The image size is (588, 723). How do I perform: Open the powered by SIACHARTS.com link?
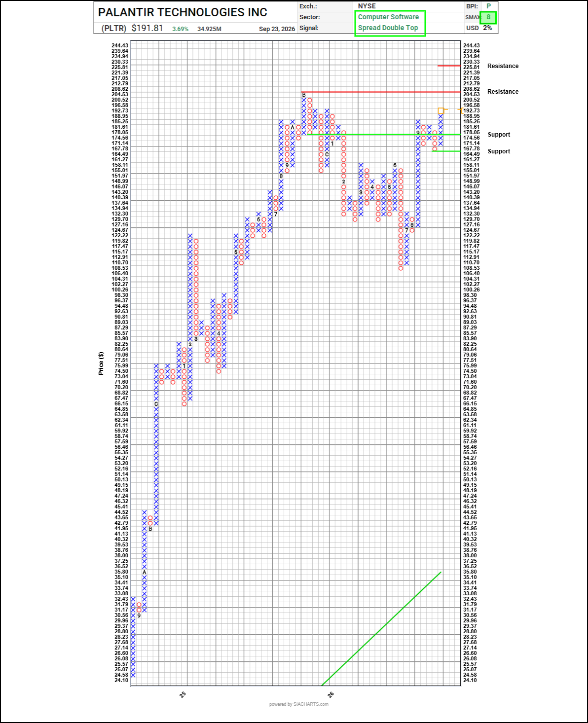tap(299, 704)
